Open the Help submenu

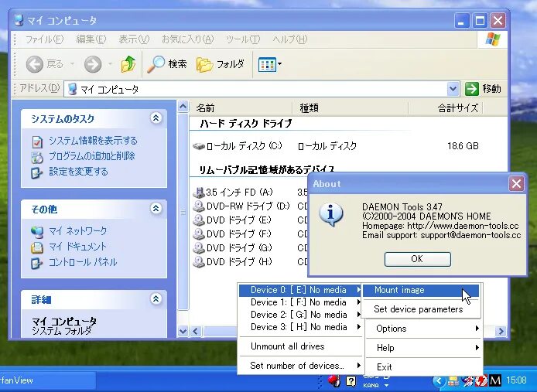[423, 348]
